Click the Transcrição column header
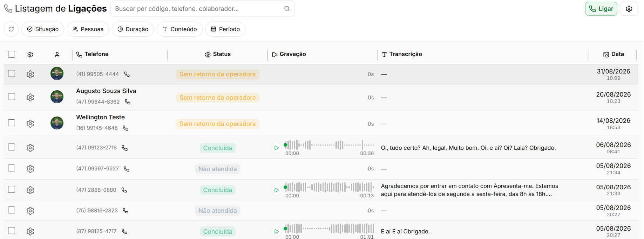 pos(402,54)
